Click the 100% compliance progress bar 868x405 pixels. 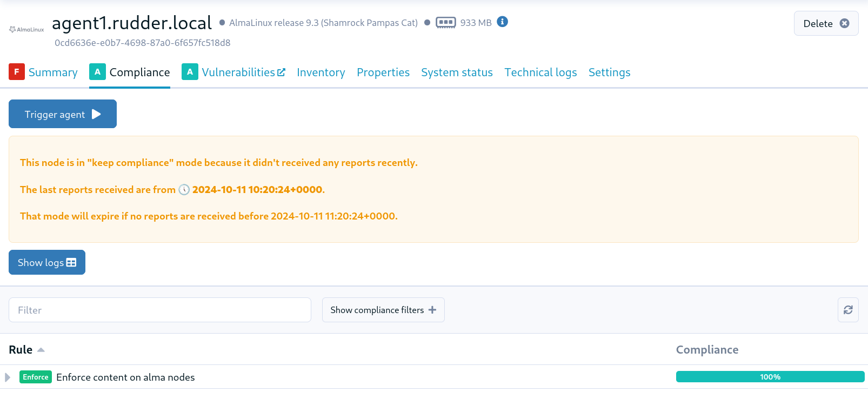770,377
